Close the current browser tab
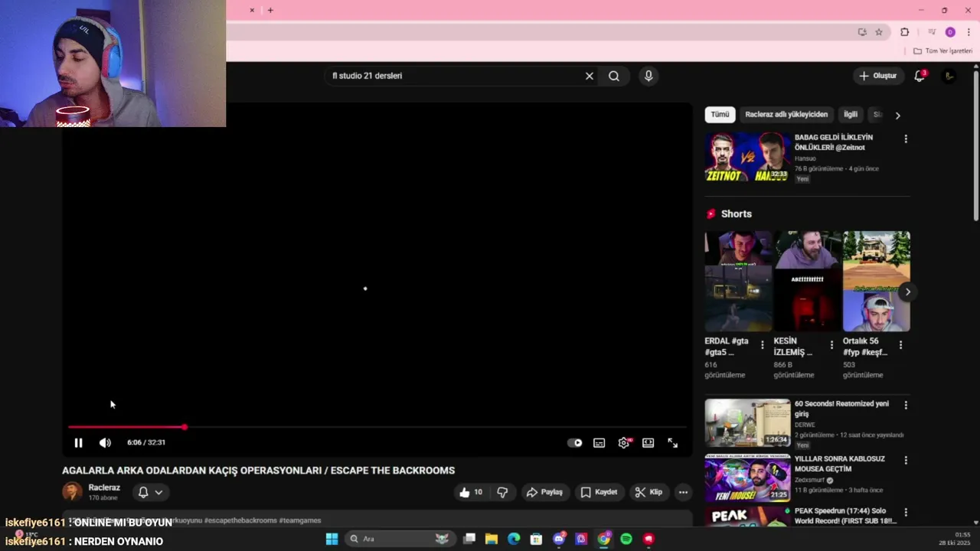 click(x=251, y=10)
